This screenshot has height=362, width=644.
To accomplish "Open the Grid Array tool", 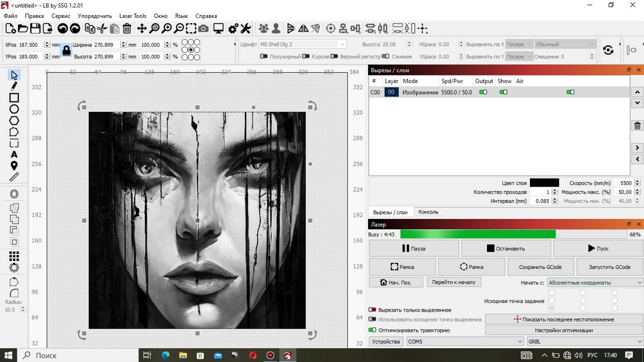I will [x=14, y=257].
